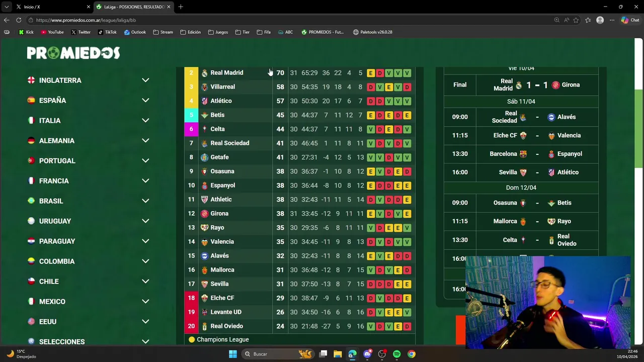Select EEUU in the country list

(48, 322)
